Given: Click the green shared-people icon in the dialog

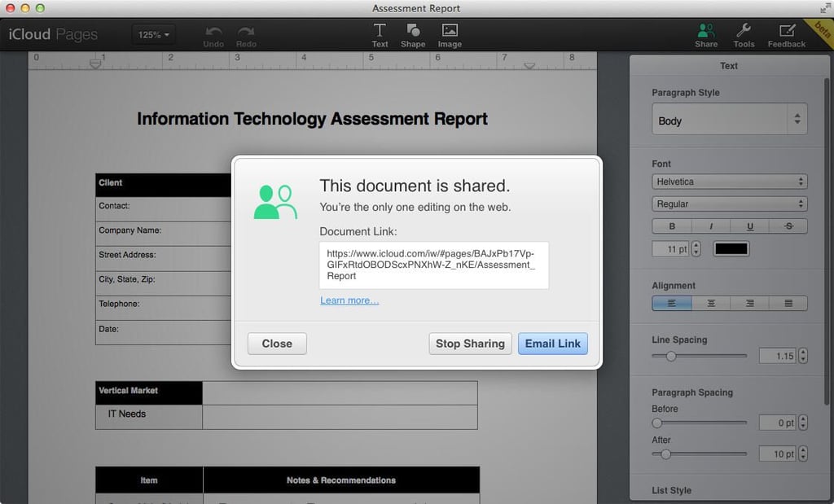Looking at the screenshot, I should 275,202.
